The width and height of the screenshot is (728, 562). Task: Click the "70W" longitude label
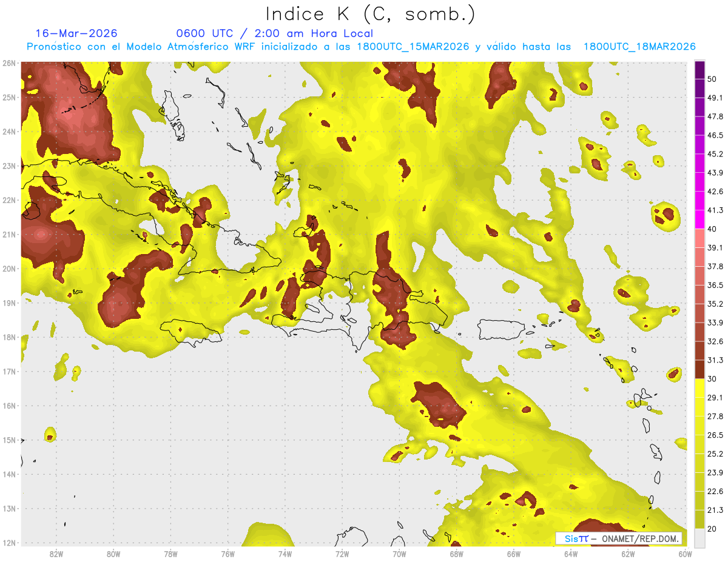pyautogui.click(x=399, y=554)
